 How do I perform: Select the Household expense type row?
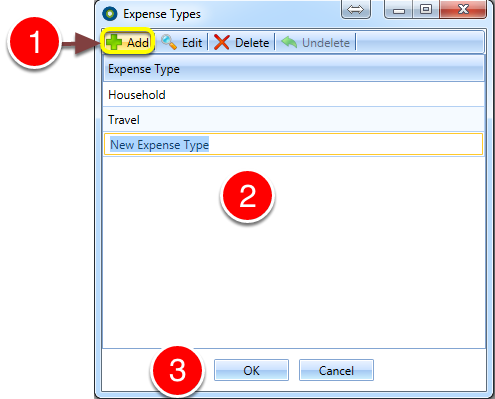tap(294, 95)
